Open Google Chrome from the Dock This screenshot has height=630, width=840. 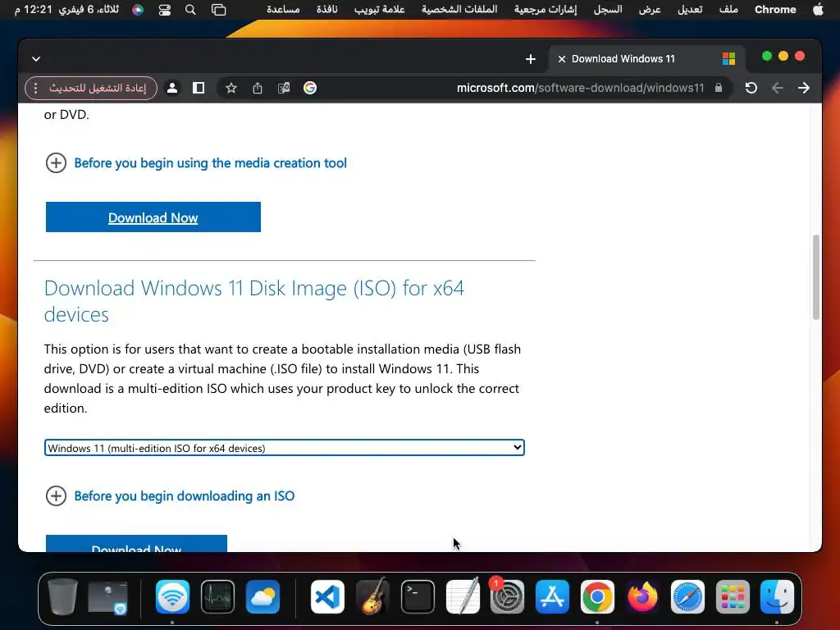tap(597, 597)
